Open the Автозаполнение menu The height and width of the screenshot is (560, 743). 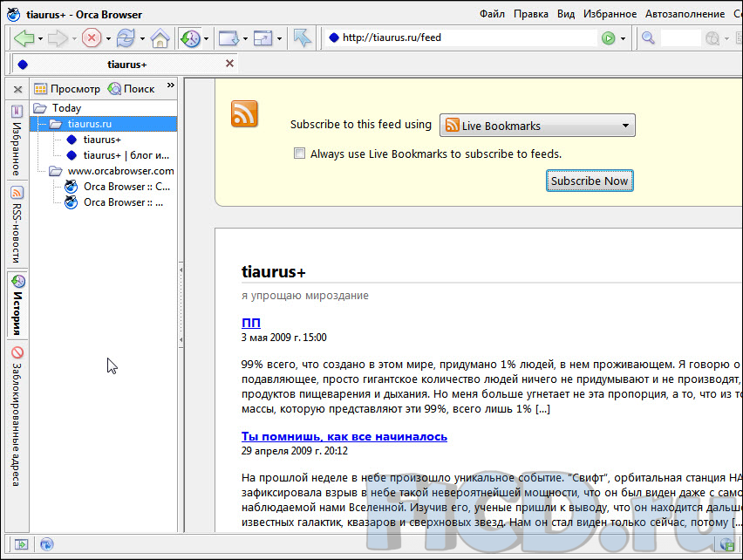point(685,14)
